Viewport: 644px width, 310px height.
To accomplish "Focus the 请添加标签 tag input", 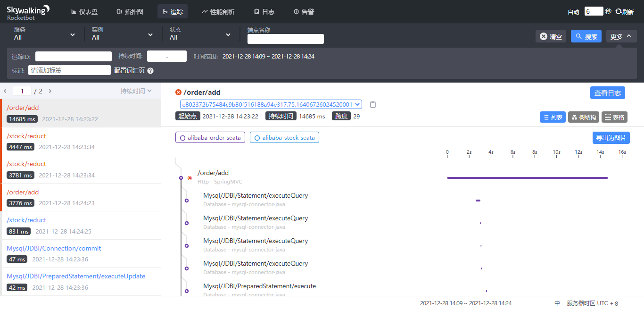I will coord(69,70).
